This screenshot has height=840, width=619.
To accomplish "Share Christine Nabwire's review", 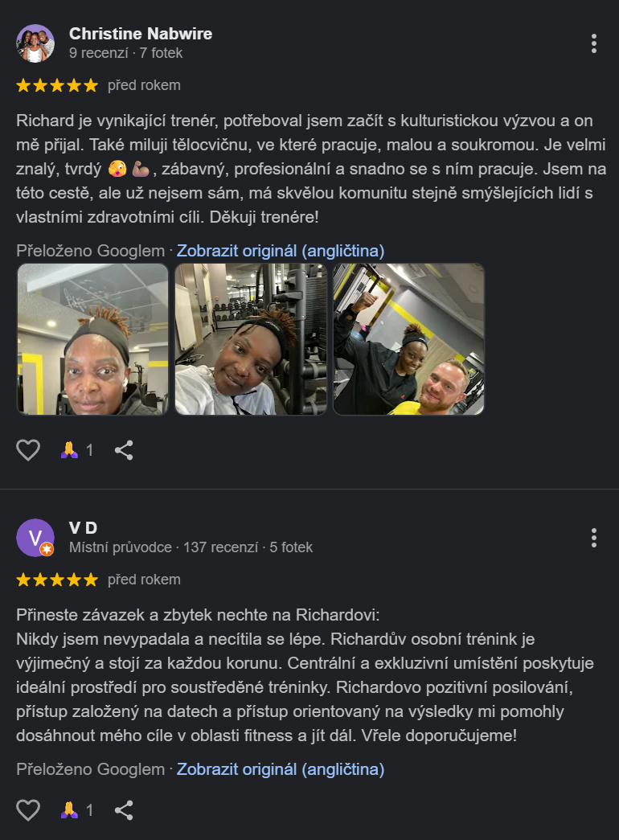I will click(124, 450).
